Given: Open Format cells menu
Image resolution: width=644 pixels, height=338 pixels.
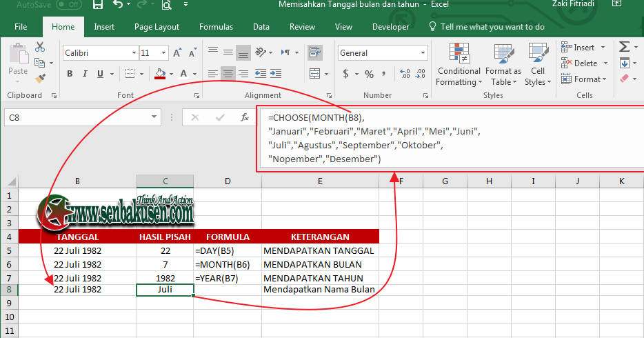Looking at the screenshot, I should (584, 79).
